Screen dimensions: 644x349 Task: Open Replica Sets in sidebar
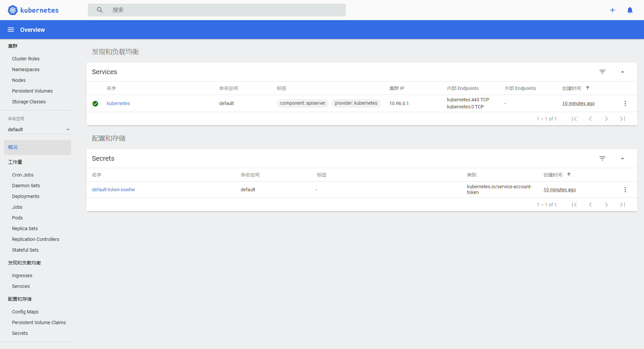(x=25, y=229)
